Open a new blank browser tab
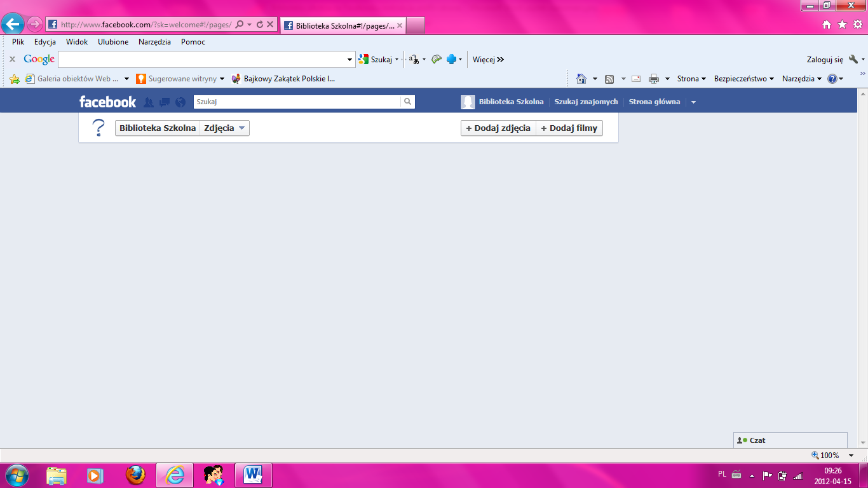 pos(415,25)
